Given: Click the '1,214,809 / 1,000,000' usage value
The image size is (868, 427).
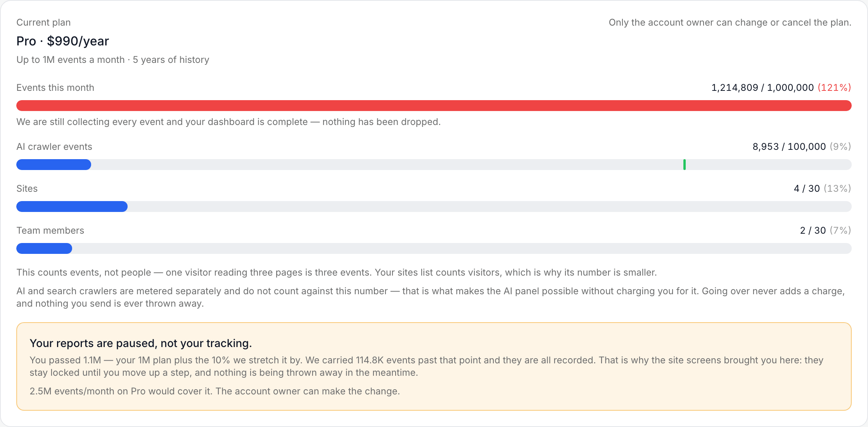Looking at the screenshot, I should click(x=762, y=88).
